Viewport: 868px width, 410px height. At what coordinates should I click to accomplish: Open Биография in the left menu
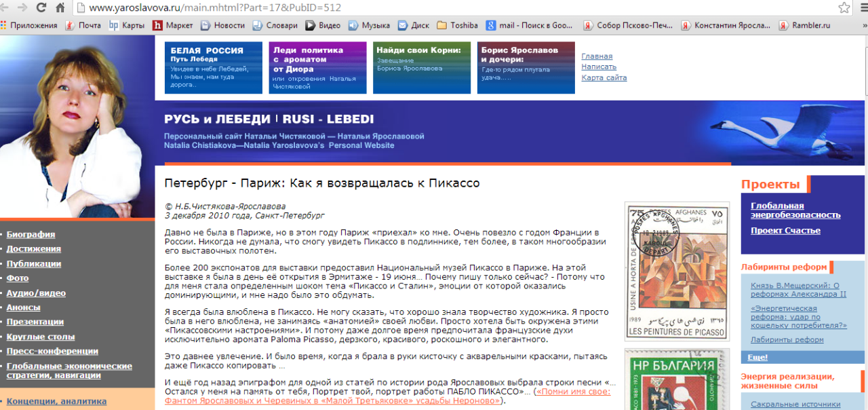(31, 234)
